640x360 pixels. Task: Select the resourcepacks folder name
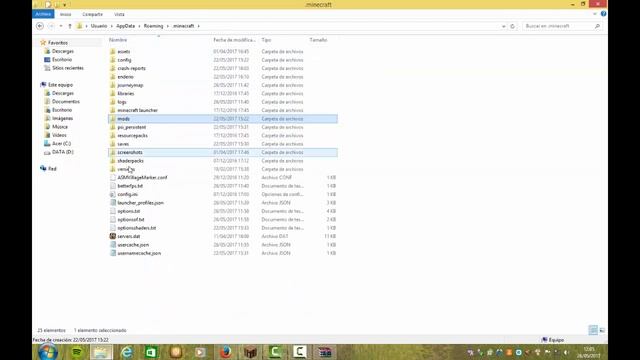click(x=132, y=136)
